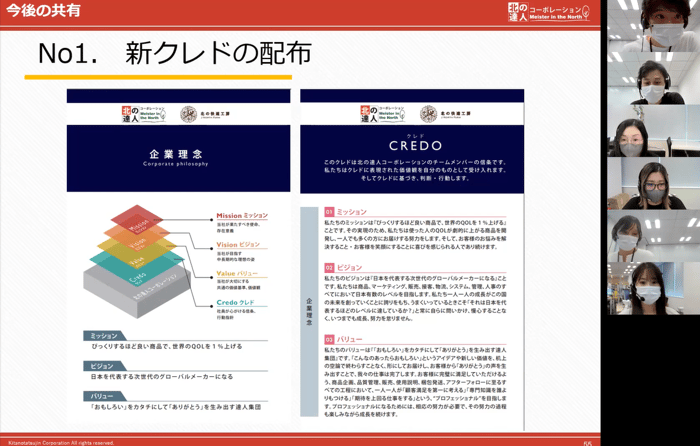The image size is (700, 446).
Task: Click the 01 number badge beside ミッション
Action: coord(329,212)
